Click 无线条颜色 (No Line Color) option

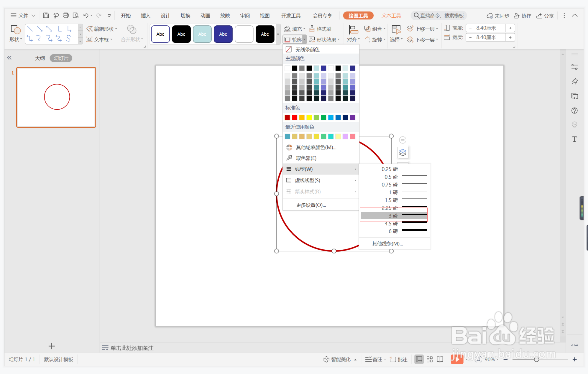(x=308, y=50)
